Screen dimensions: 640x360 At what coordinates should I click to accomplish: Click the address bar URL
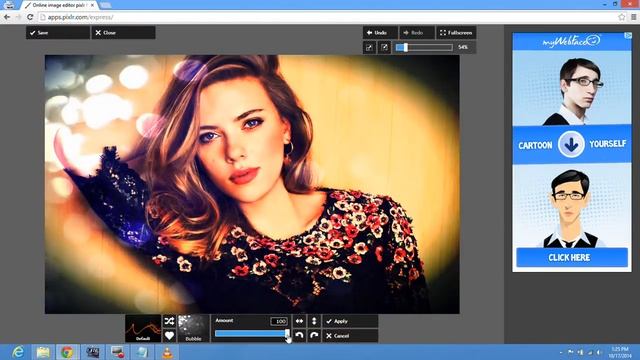pos(80,17)
